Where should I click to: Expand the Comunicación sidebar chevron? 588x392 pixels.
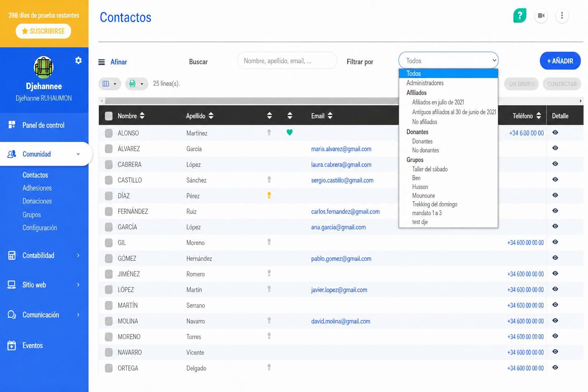78,315
